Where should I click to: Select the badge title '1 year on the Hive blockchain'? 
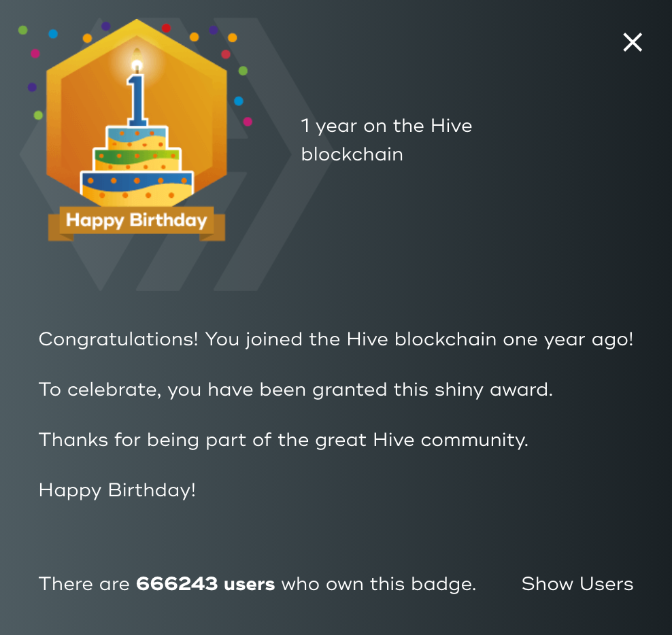[386, 141]
